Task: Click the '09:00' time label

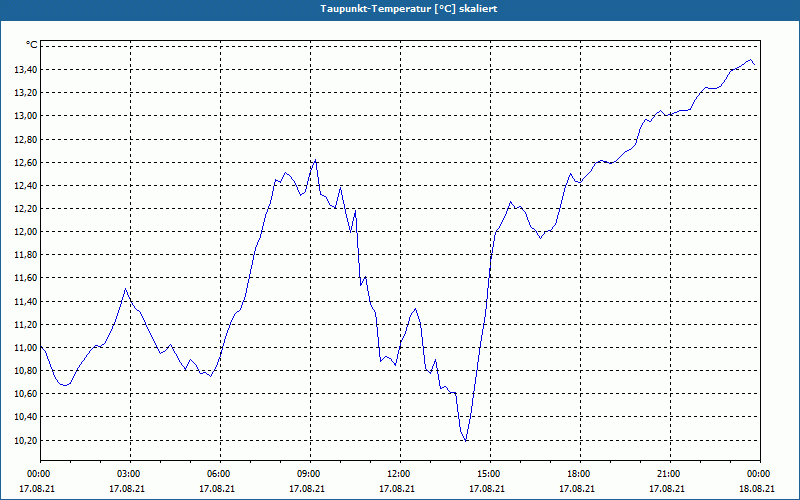Action: 309,474
